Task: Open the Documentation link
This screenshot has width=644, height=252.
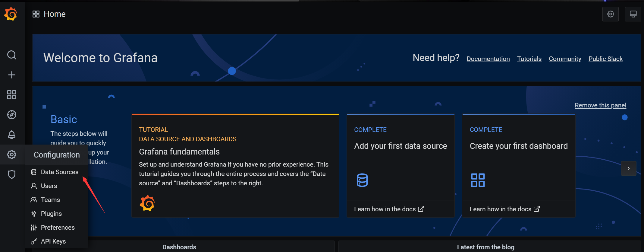Action: (x=488, y=59)
